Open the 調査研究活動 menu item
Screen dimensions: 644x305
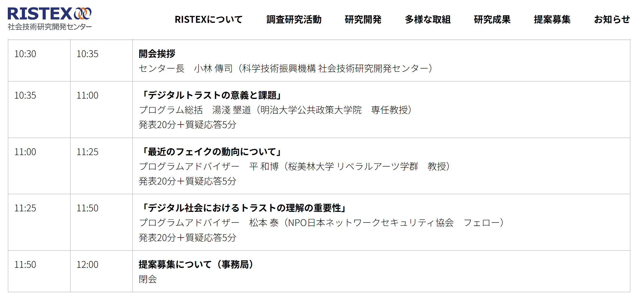click(293, 20)
